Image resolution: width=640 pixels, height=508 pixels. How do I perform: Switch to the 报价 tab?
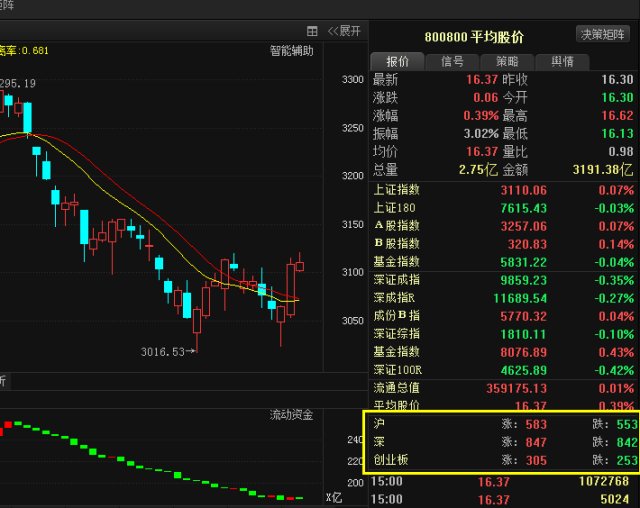397,61
